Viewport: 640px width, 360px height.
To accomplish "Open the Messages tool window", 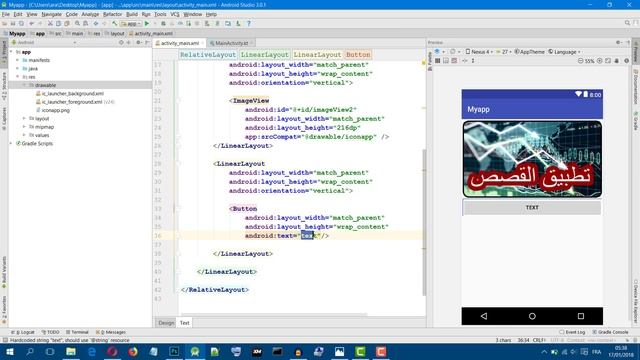I will [x=111, y=332].
